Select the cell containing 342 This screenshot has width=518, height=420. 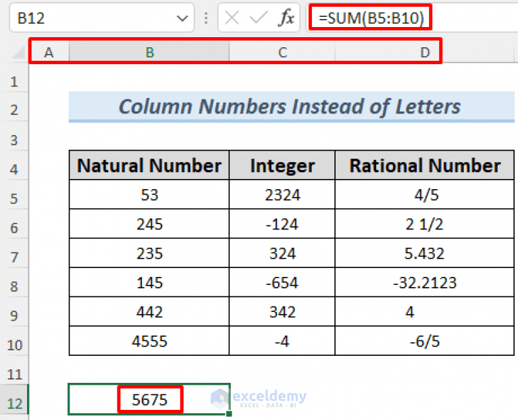click(282, 312)
